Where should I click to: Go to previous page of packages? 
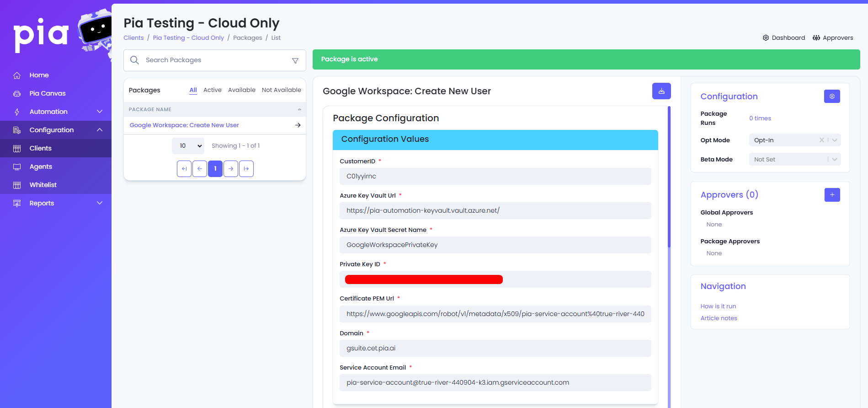(200, 169)
